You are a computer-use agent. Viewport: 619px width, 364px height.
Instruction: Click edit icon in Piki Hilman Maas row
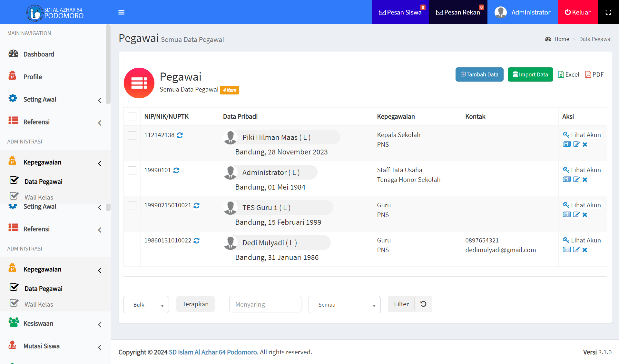tap(576, 144)
